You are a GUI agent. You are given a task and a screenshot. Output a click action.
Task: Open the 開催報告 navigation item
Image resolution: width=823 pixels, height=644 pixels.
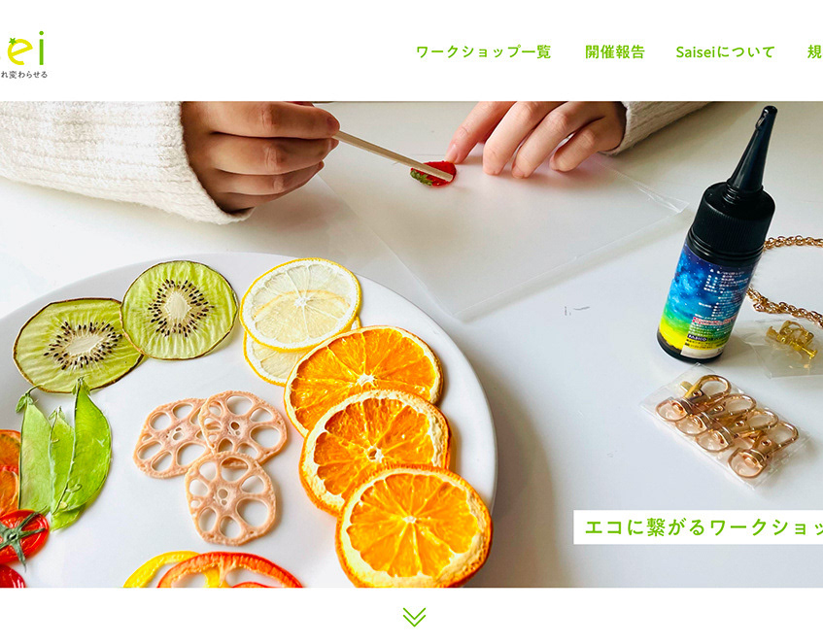pos(615,51)
